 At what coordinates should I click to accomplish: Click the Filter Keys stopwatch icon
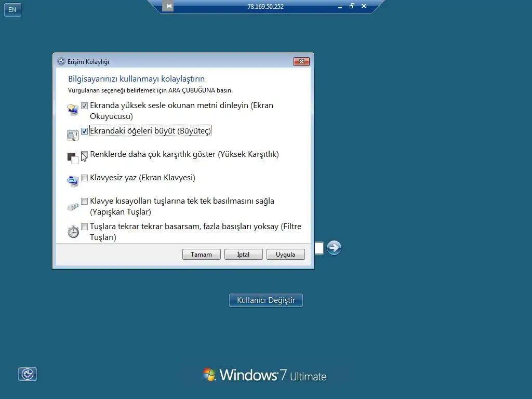73,231
